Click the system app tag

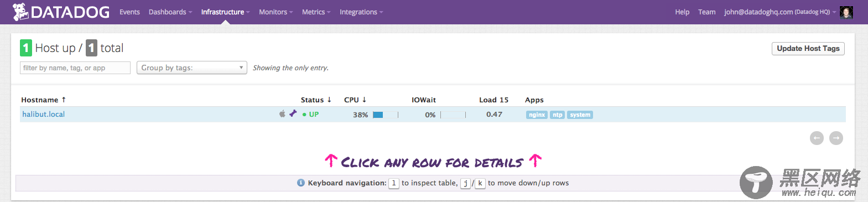pyautogui.click(x=580, y=115)
